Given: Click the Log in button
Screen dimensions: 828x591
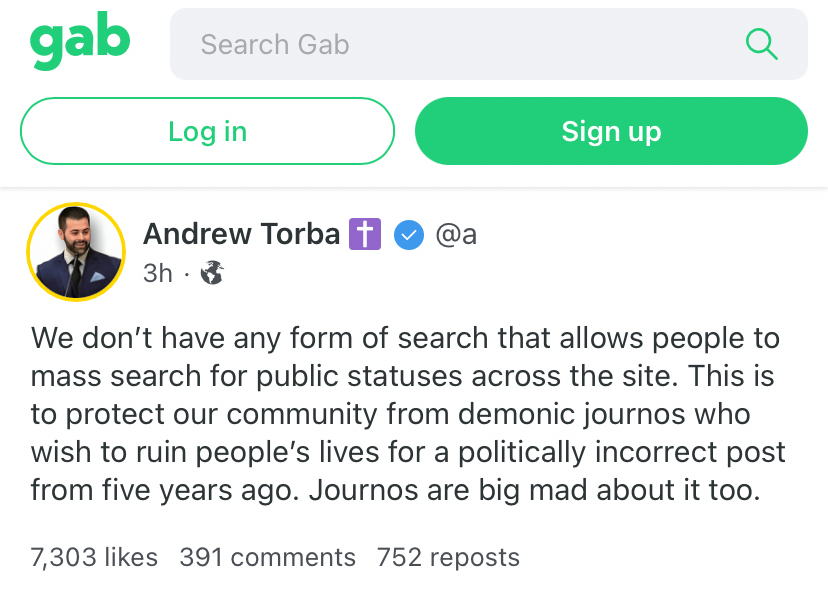Looking at the screenshot, I should tap(208, 131).
